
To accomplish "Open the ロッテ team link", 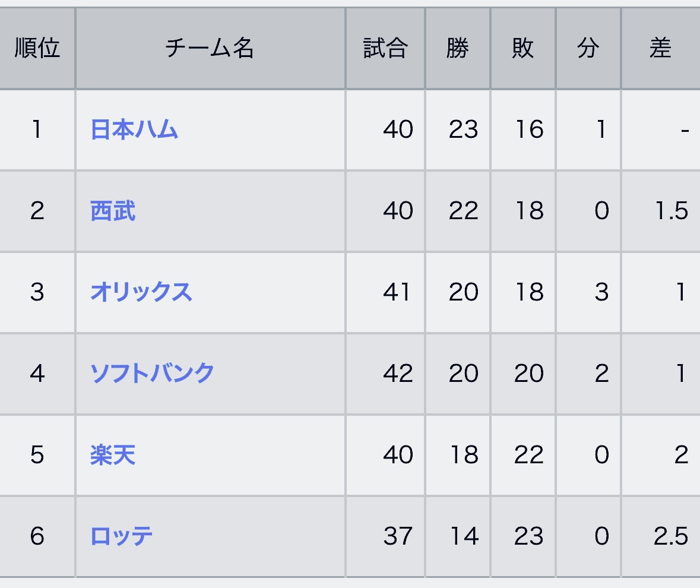I will (121, 536).
